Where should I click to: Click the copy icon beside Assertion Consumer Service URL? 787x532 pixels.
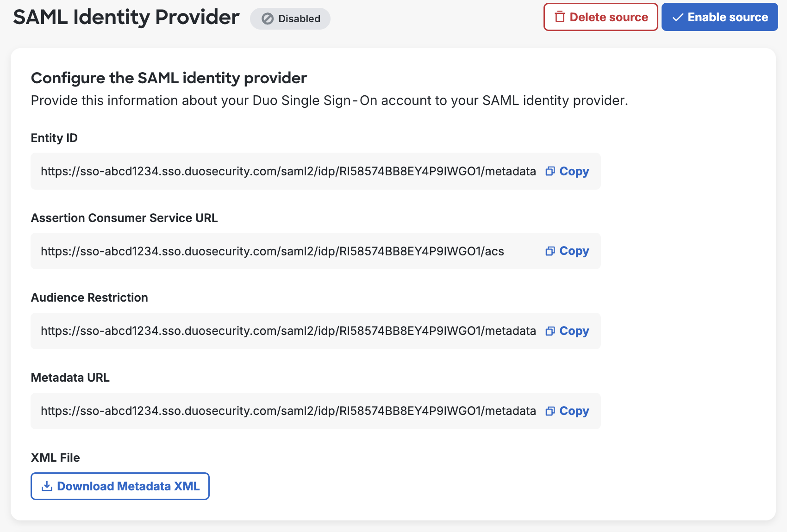click(550, 251)
